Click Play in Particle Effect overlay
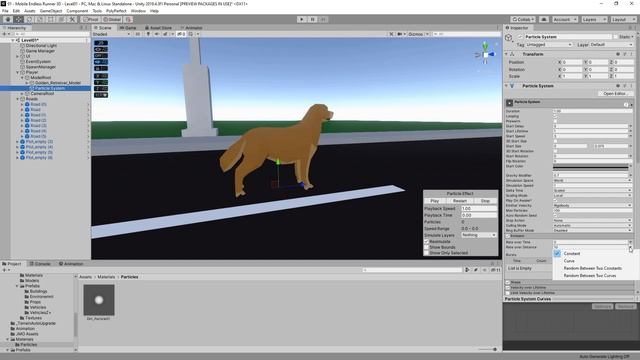 pyautogui.click(x=435, y=201)
